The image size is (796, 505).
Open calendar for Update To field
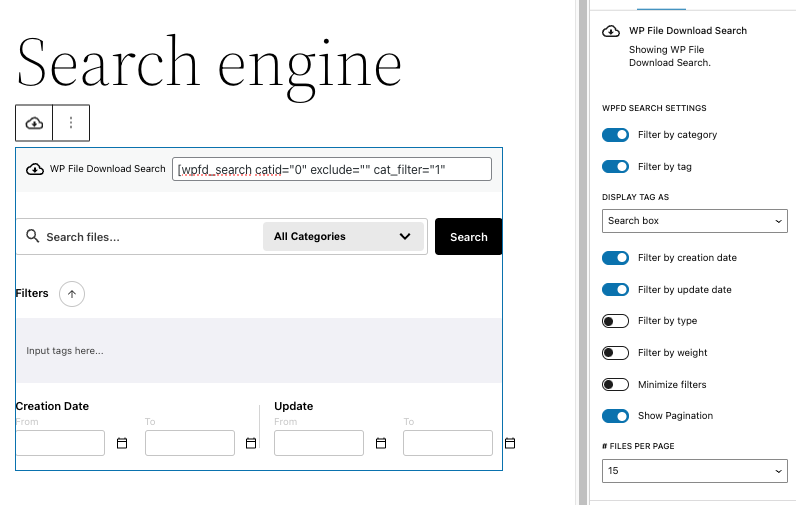point(510,443)
